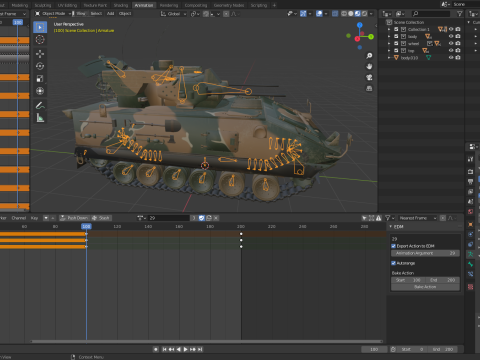480x360 pixels.
Task: Switch to the Rendering workspace tab
Action: coord(169,5)
